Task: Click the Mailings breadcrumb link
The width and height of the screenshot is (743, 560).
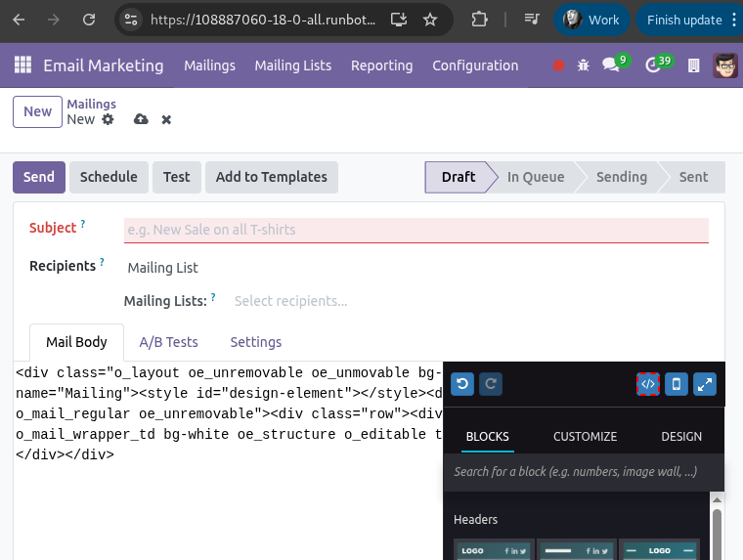Action: click(92, 104)
